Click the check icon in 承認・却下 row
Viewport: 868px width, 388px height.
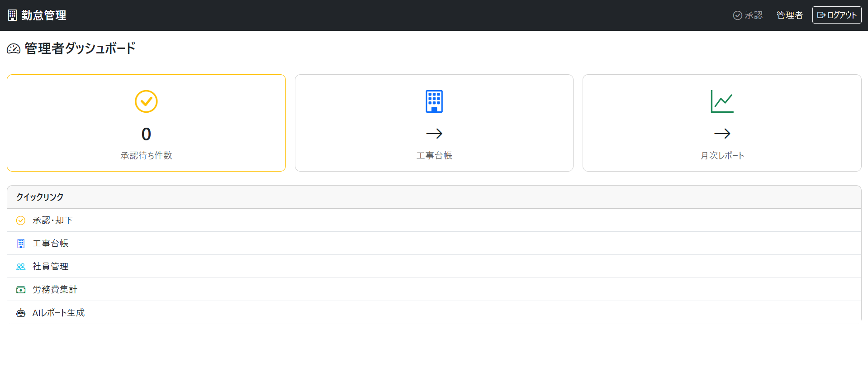[21, 220]
